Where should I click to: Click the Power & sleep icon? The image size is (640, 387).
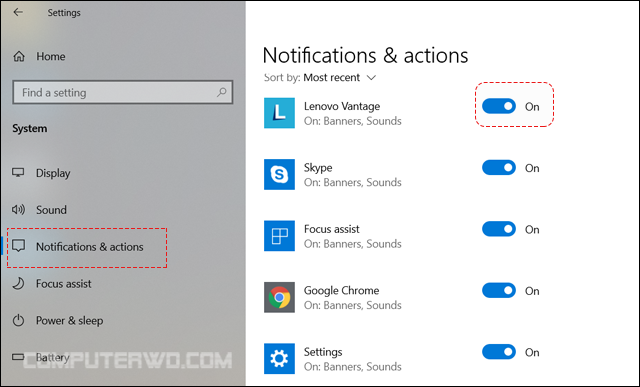coord(18,320)
